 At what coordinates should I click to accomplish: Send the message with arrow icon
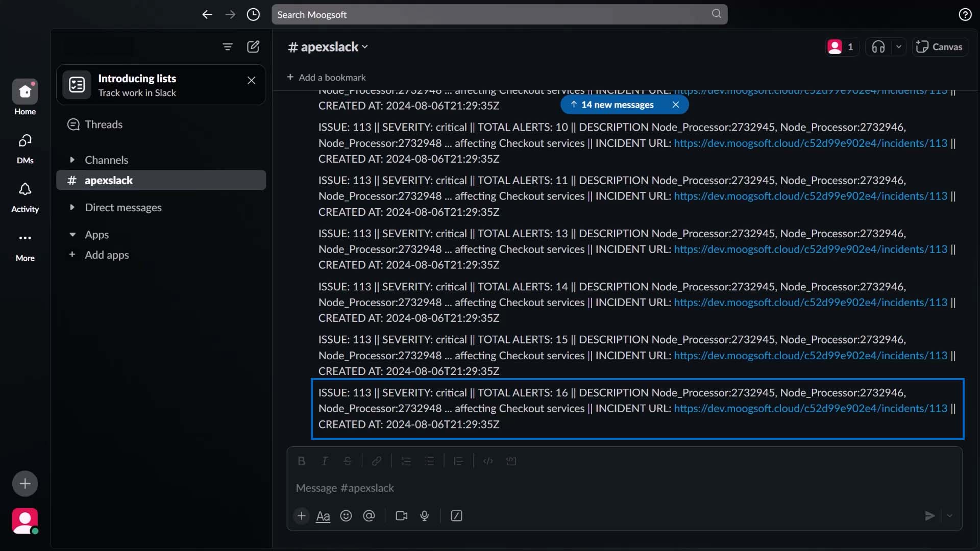[x=930, y=516]
